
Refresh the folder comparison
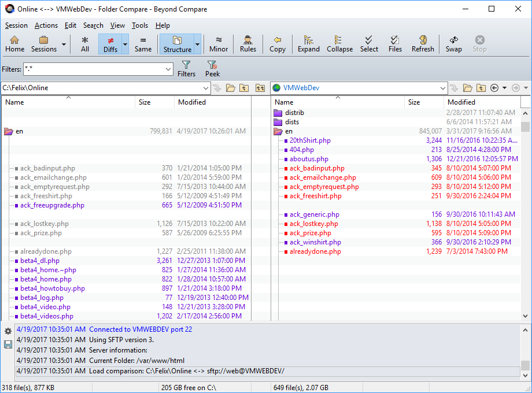422,43
